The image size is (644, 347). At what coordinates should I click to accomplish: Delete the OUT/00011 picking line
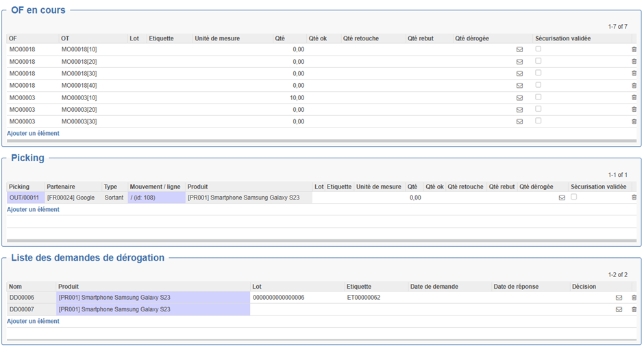(634, 198)
